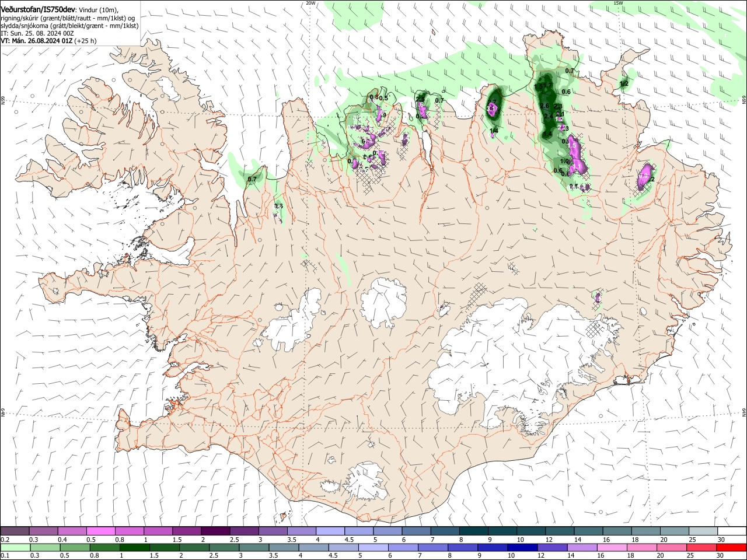Select the light lavender sleet swatch between 4 and 4.5
Screen dimensions: 747x560
pos(330,531)
